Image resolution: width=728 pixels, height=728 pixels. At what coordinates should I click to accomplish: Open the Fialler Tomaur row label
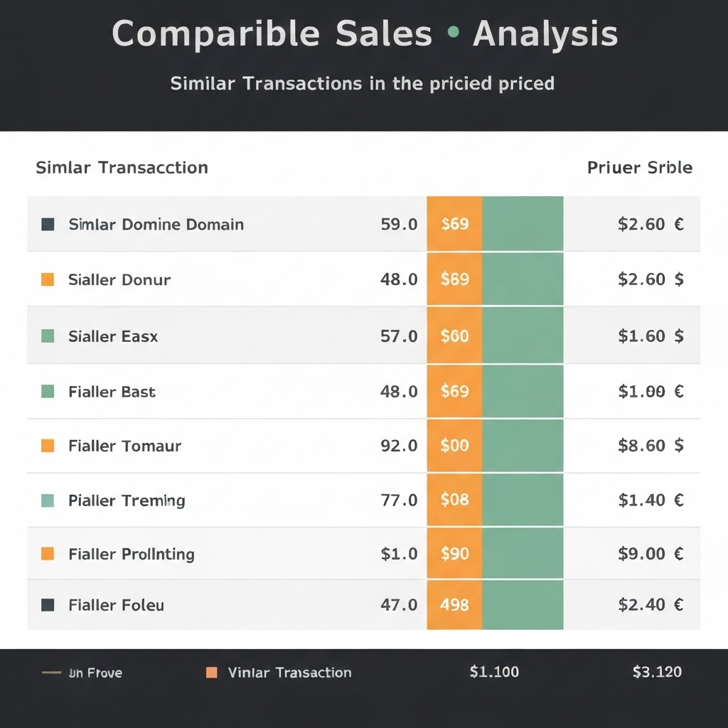pyautogui.click(x=124, y=446)
